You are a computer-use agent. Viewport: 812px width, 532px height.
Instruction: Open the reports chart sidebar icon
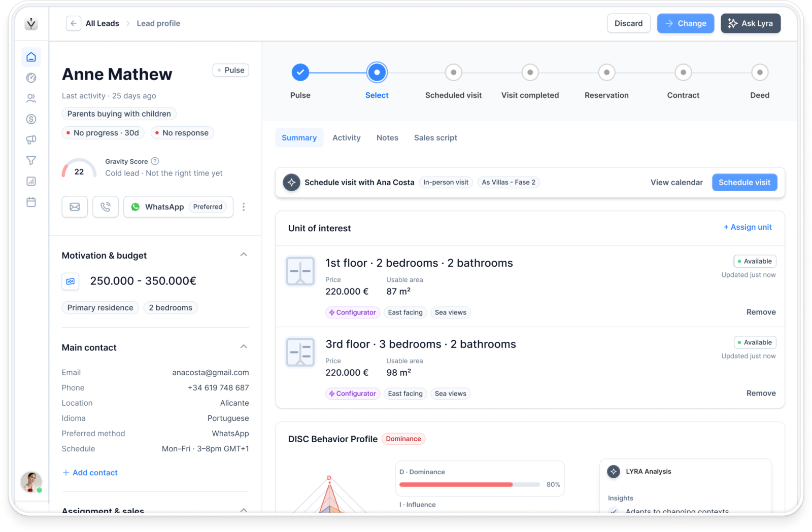coord(31,181)
